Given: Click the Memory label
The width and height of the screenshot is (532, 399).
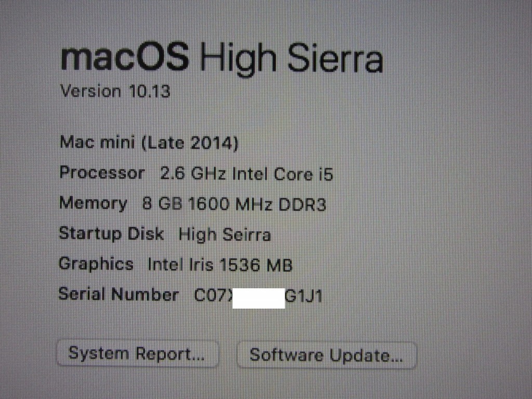Looking at the screenshot, I should (x=94, y=203).
